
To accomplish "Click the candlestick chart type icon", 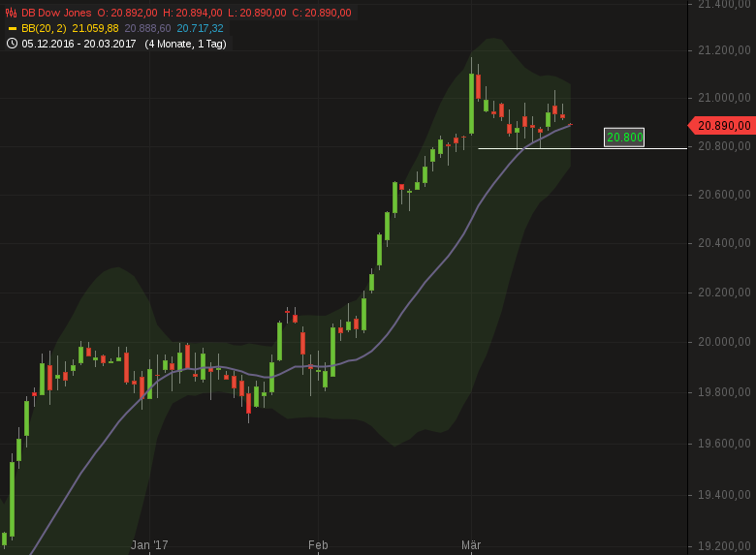I will click(x=11, y=13).
